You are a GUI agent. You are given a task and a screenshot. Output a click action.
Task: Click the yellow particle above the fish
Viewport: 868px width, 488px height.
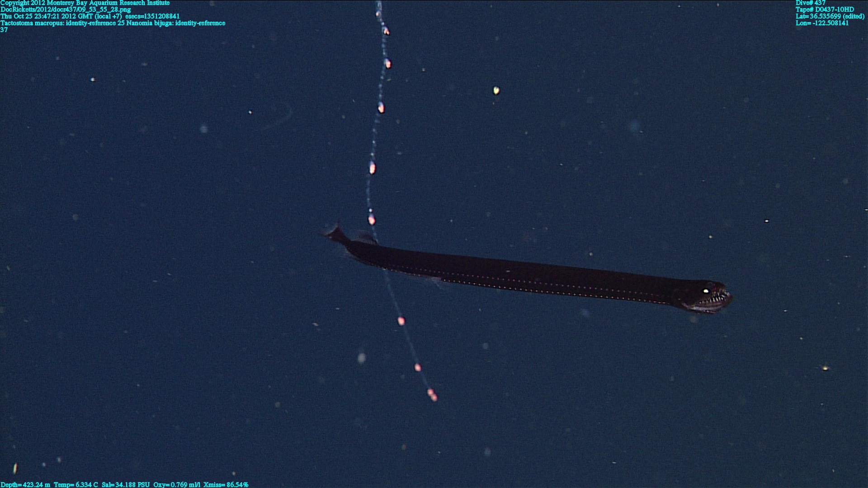496,90
